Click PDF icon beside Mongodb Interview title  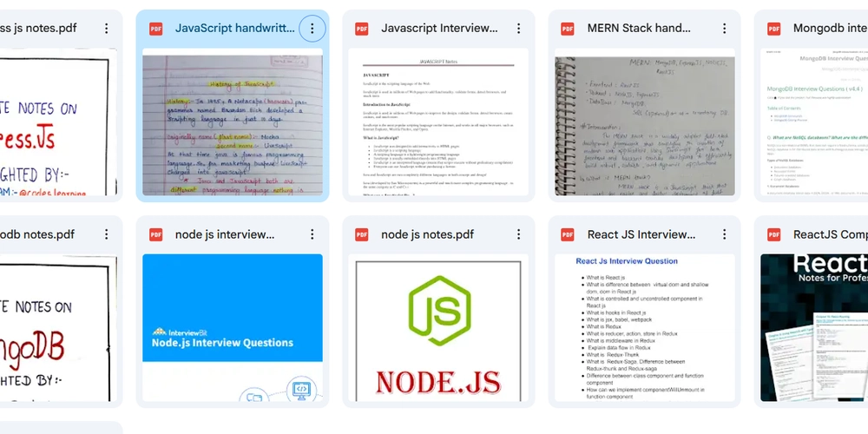point(773,29)
